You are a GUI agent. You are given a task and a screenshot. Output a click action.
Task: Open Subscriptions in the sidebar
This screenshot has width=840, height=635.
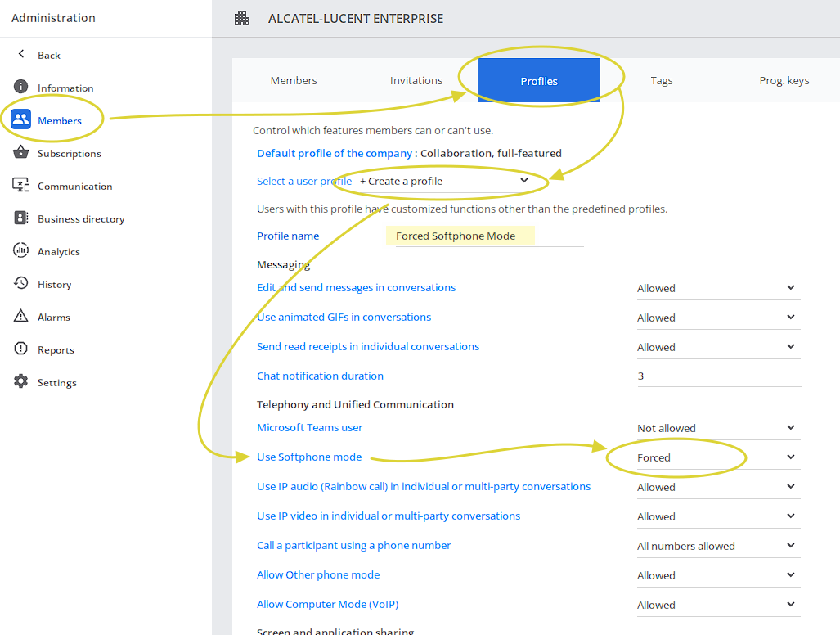pos(69,153)
